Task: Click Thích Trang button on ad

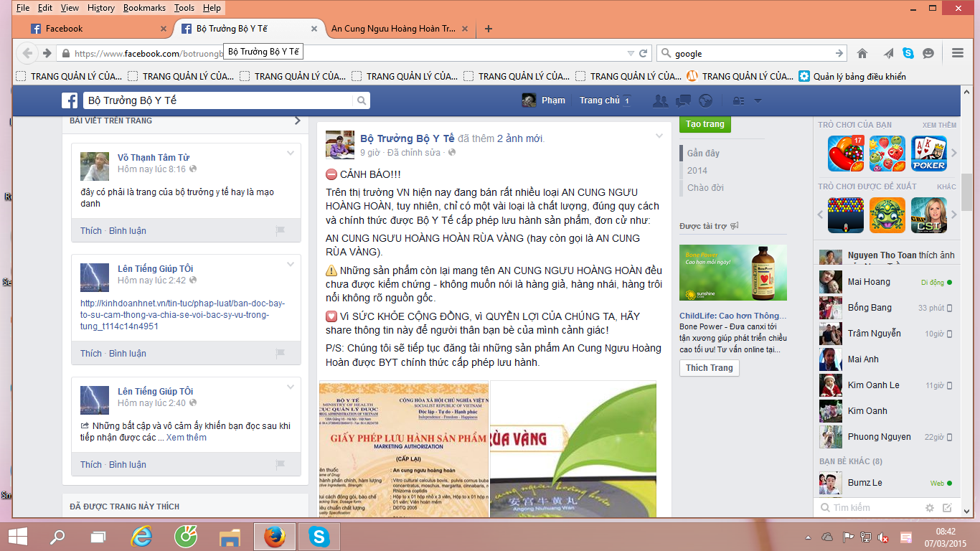Action: click(x=710, y=367)
